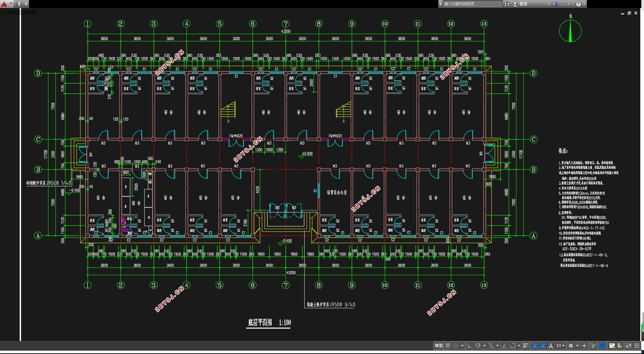
Task: Toggle polar tracking
Action: (478, 346)
